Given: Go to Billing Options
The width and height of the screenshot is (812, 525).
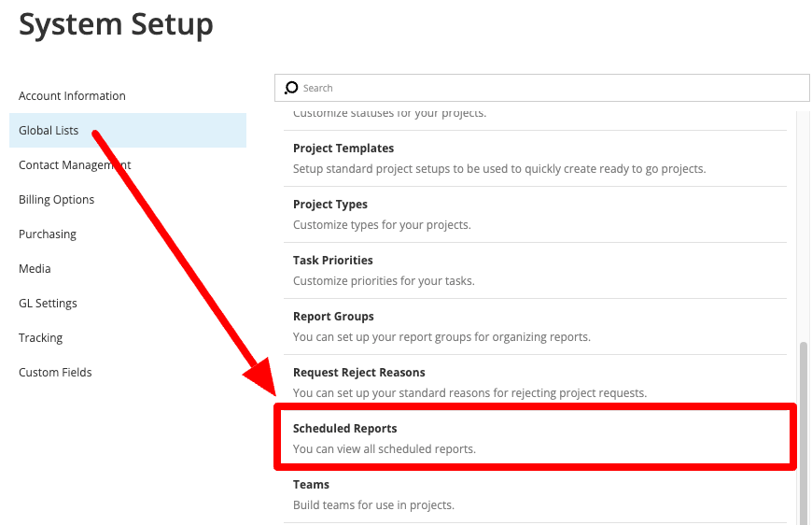Looking at the screenshot, I should click(56, 200).
